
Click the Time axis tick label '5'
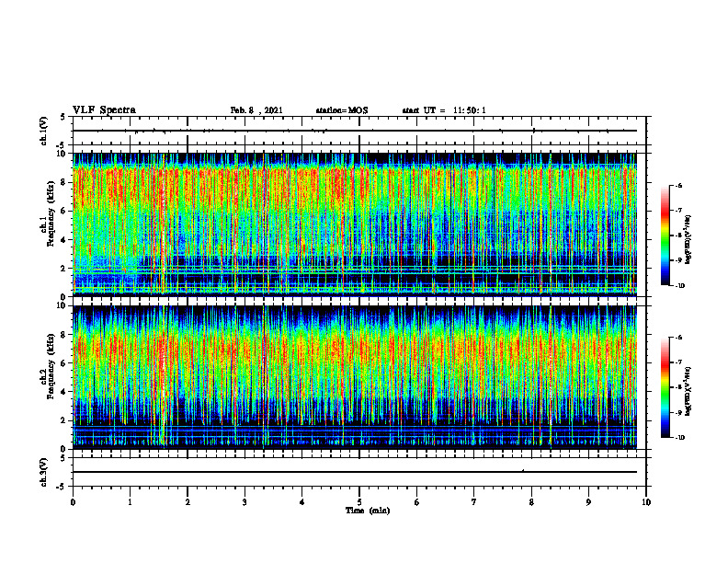click(359, 502)
